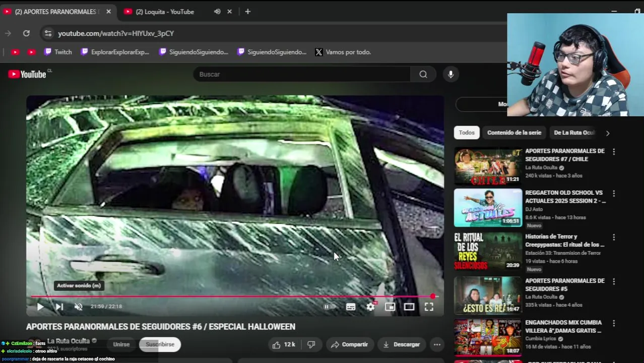Download the video via Descargar
The width and height of the screenshot is (644, 363).
(x=401, y=344)
